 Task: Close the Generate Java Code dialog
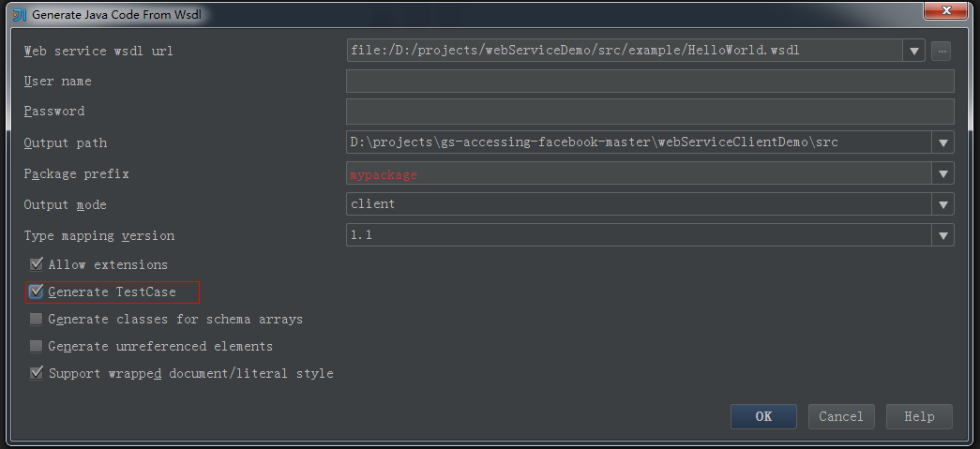pos(945,12)
